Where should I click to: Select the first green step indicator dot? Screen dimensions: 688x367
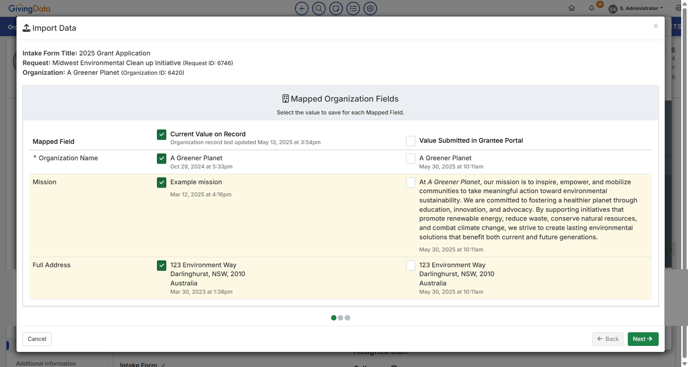333,318
